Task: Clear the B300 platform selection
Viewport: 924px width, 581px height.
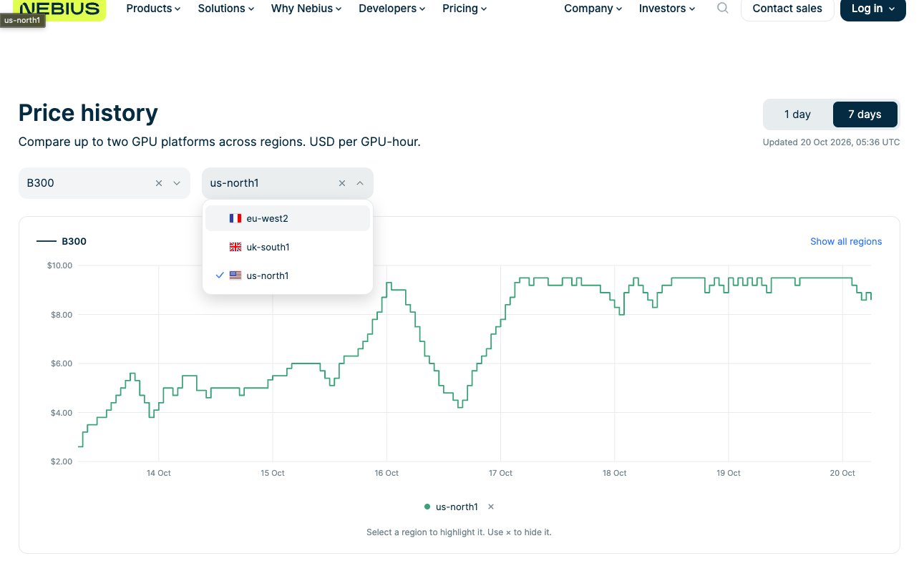Action: click(x=159, y=183)
